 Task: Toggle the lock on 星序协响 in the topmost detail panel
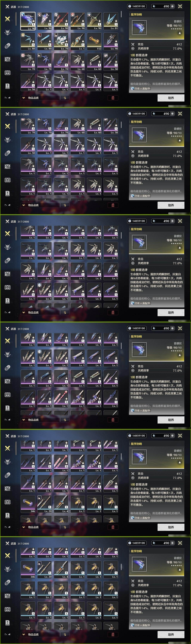(x=180, y=33)
